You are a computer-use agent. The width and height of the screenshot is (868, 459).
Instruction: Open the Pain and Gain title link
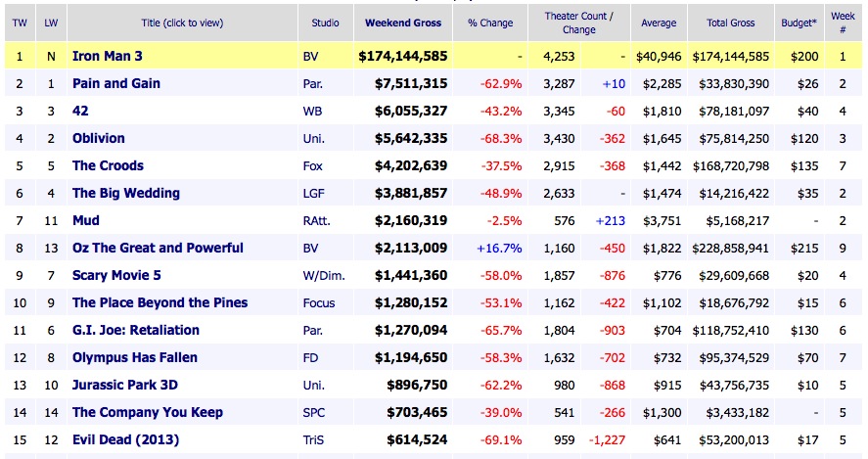(116, 83)
